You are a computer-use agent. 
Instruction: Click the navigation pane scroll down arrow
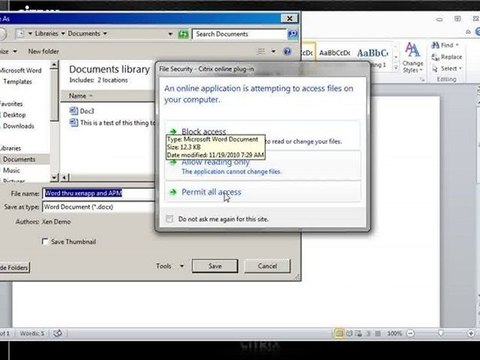pos(54,178)
